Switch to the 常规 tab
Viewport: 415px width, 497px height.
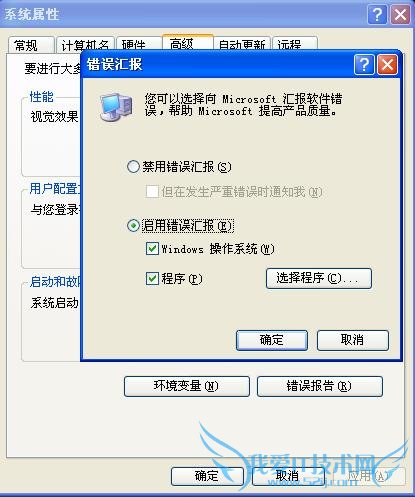pyautogui.click(x=31, y=45)
